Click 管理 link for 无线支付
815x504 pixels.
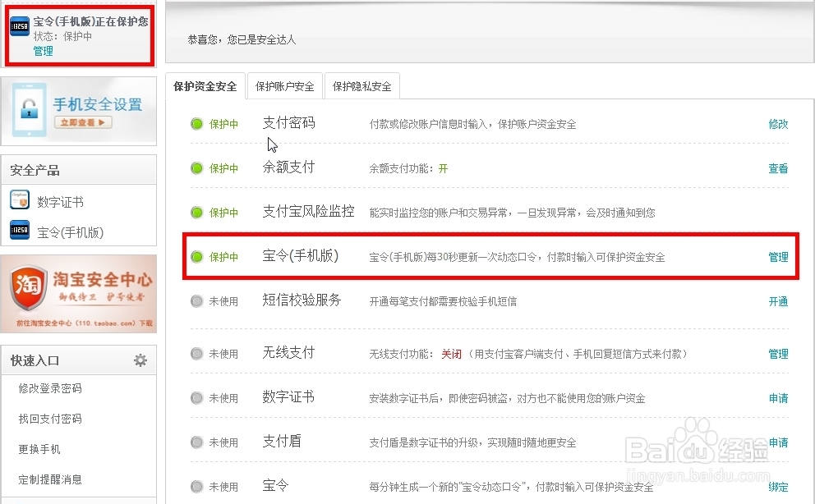[x=778, y=354]
